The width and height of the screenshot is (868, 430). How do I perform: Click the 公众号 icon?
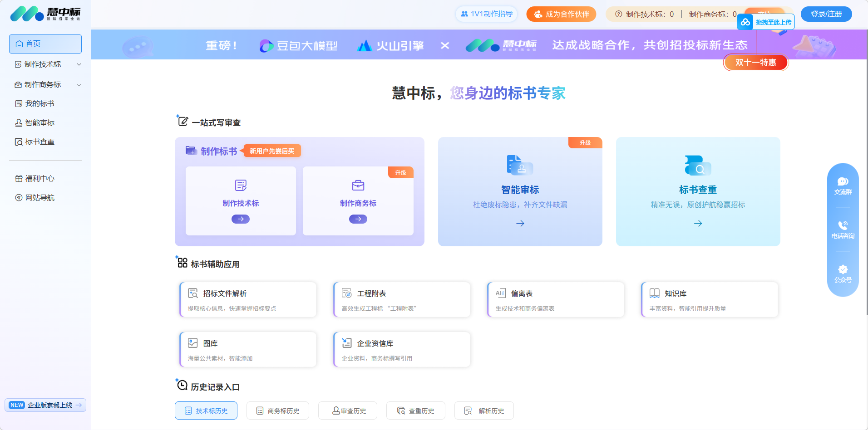pos(843,269)
